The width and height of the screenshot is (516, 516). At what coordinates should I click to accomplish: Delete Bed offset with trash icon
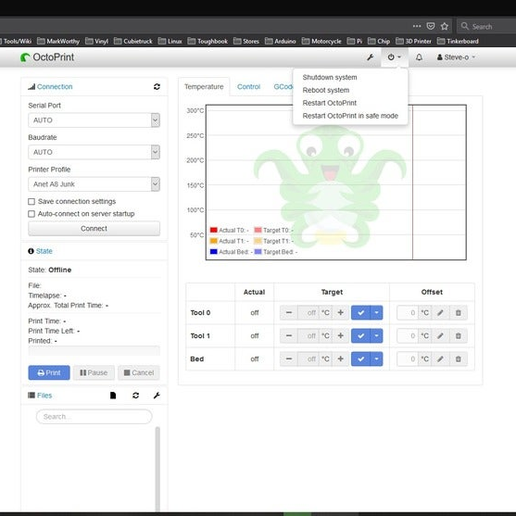point(458,359)
